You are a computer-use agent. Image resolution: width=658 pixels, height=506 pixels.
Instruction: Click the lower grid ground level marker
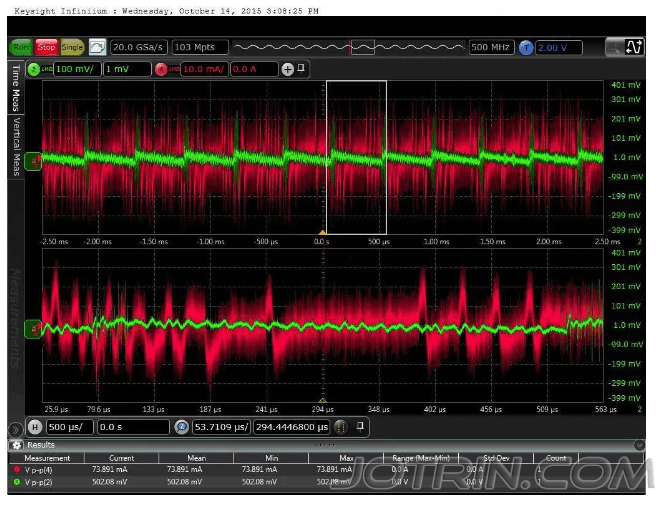34,329
